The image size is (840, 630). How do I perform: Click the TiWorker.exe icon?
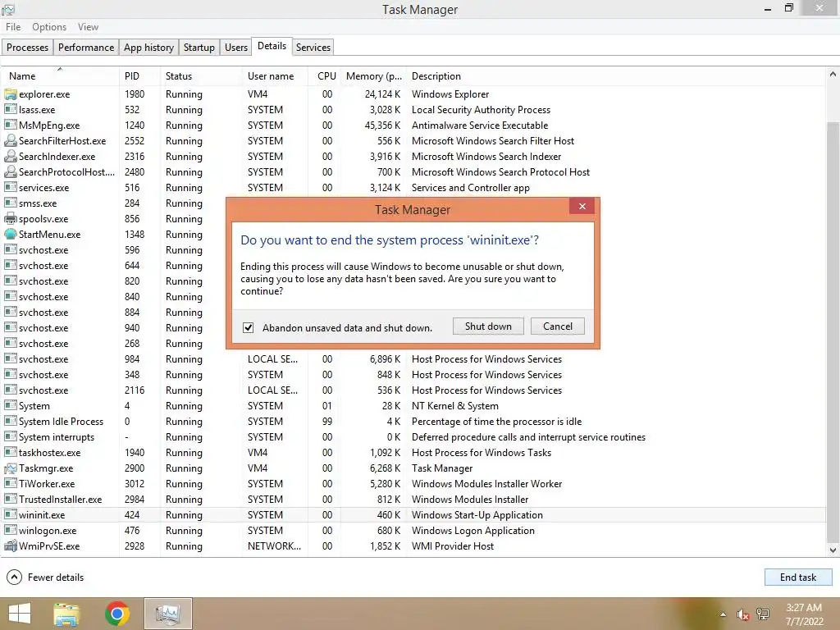(10, 484)
